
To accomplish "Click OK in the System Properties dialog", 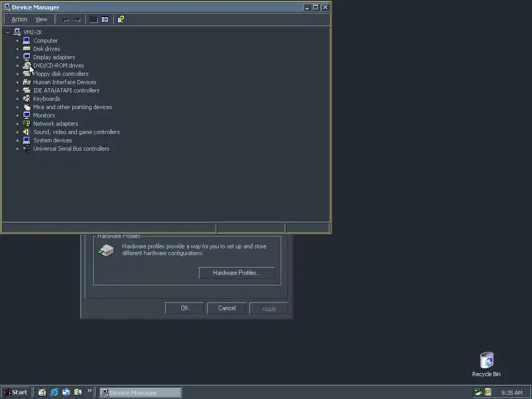I will [184, 308].
